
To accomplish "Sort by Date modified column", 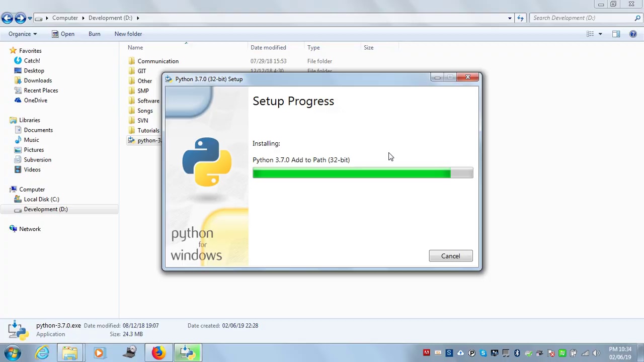I will [268, 47].
